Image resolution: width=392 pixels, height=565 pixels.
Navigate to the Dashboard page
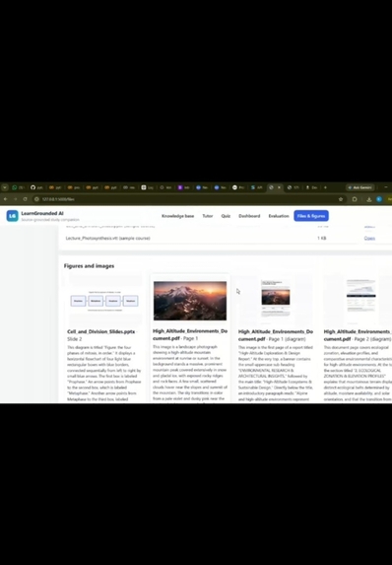pyautogui.click(x=249, y=216)
